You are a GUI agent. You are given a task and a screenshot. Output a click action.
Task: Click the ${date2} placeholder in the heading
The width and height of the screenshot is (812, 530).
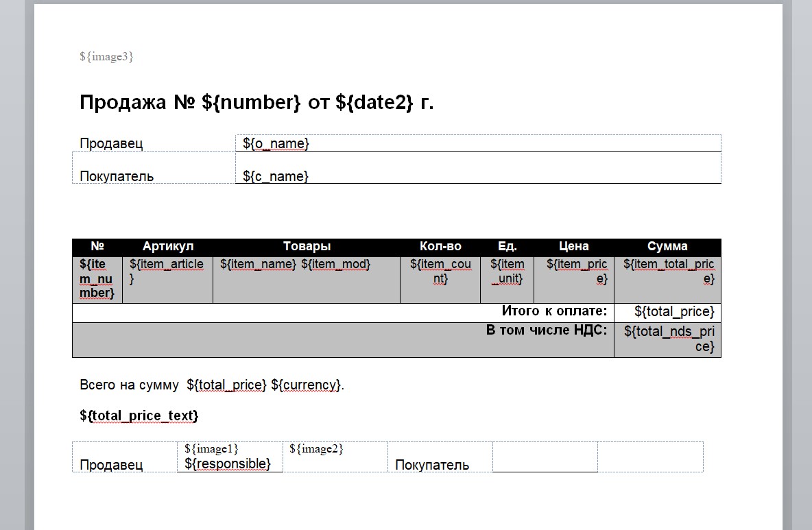click(x=375, y=103)
